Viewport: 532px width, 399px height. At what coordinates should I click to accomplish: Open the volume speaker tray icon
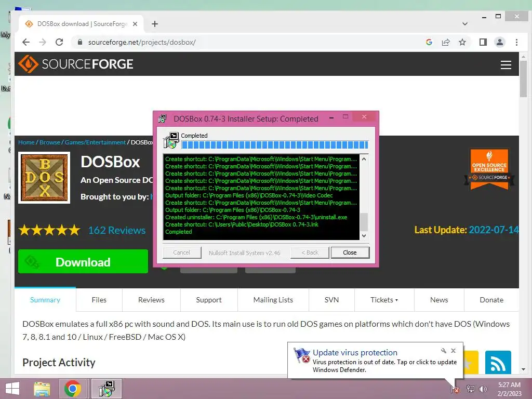point(483,389)
